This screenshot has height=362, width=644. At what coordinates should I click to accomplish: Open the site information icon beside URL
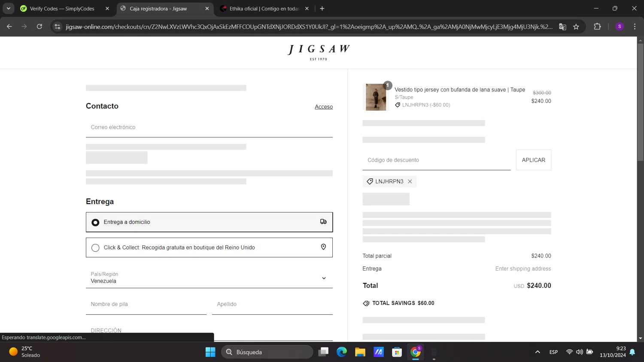[x=58, y=27]
